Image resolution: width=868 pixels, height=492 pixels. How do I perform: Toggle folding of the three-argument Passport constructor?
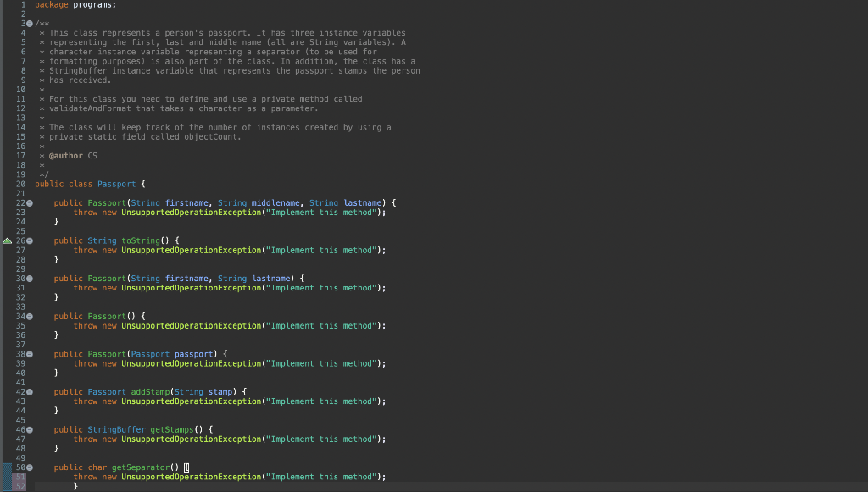[x=28, y=202]
